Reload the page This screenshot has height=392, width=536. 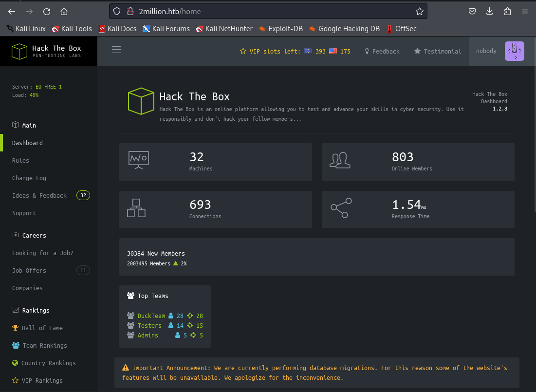pos(47,11)
